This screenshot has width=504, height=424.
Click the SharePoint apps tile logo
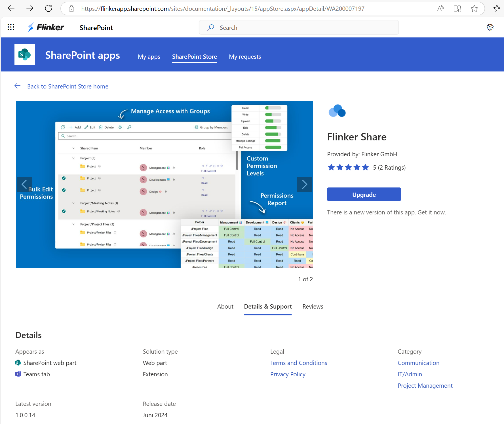24,54
